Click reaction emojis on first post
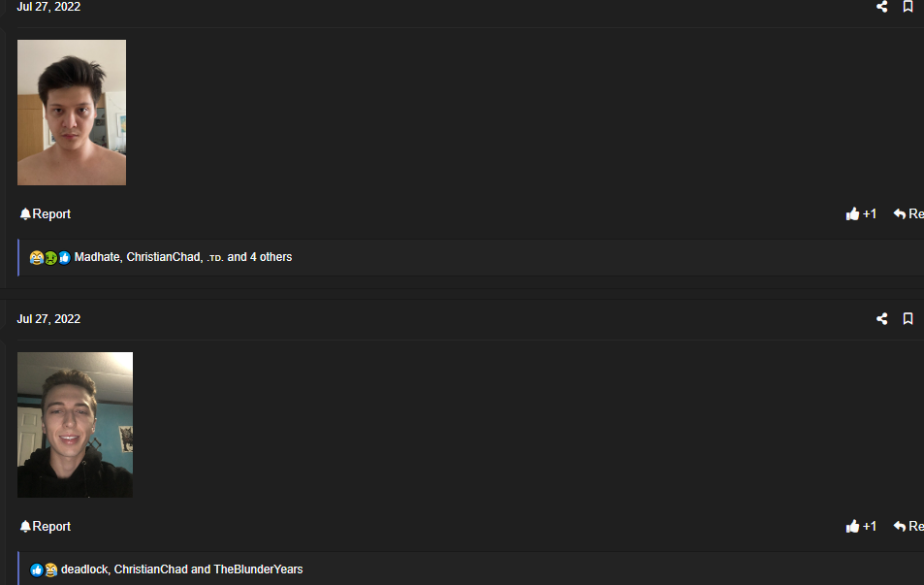Viewport: 924px width, 585px height. point(50,258)
